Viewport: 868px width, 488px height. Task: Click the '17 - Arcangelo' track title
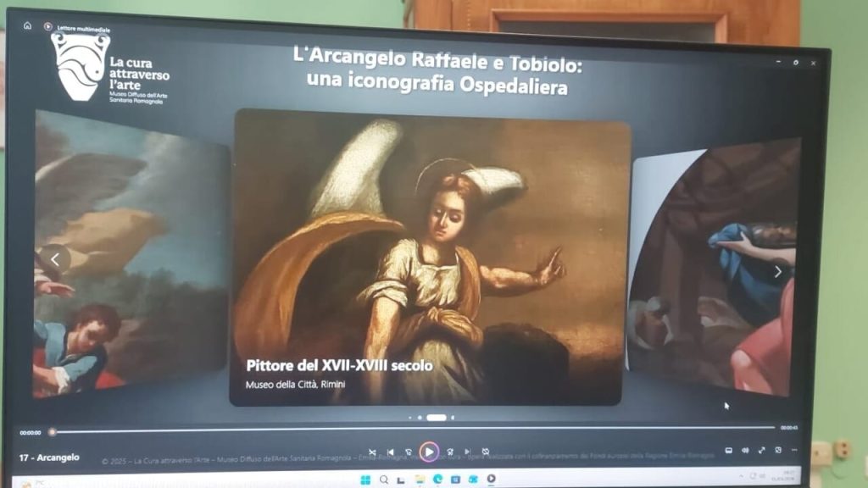49,457
